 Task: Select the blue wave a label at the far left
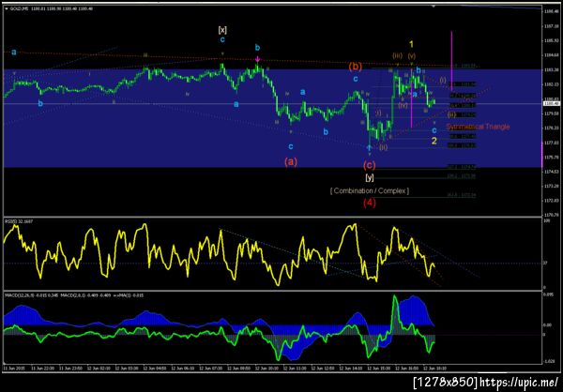[14, 53]
